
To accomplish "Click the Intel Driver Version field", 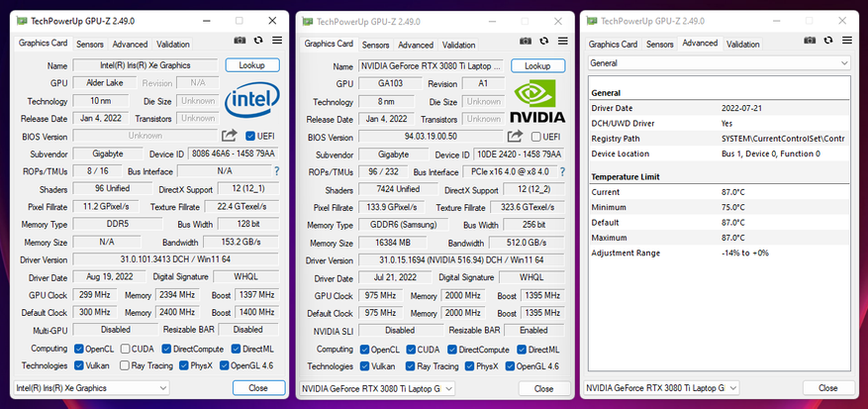I will pyautogui.click(x=175, y=259).
